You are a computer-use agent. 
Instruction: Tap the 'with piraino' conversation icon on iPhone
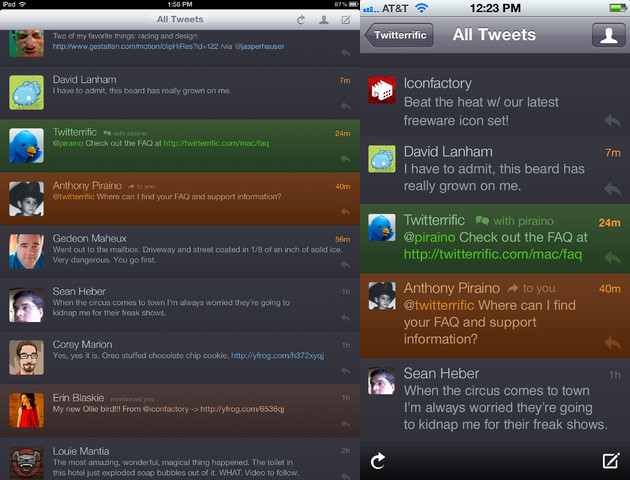coord(482,221)
